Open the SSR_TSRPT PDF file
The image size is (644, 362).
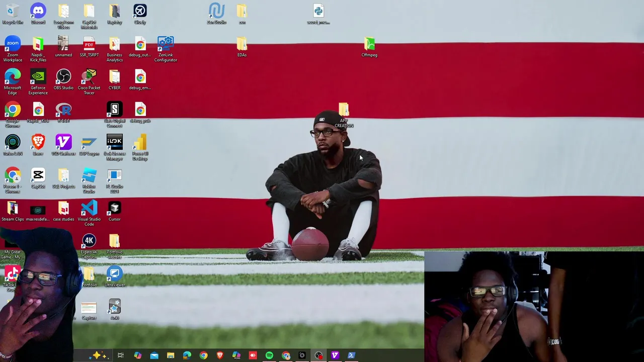pyautogui.click(x=89, y=47)
